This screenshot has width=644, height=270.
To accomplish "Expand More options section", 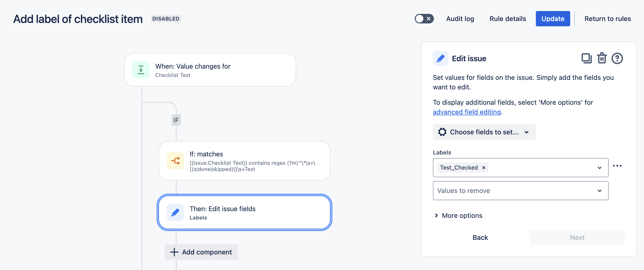I will coord(458,215).
